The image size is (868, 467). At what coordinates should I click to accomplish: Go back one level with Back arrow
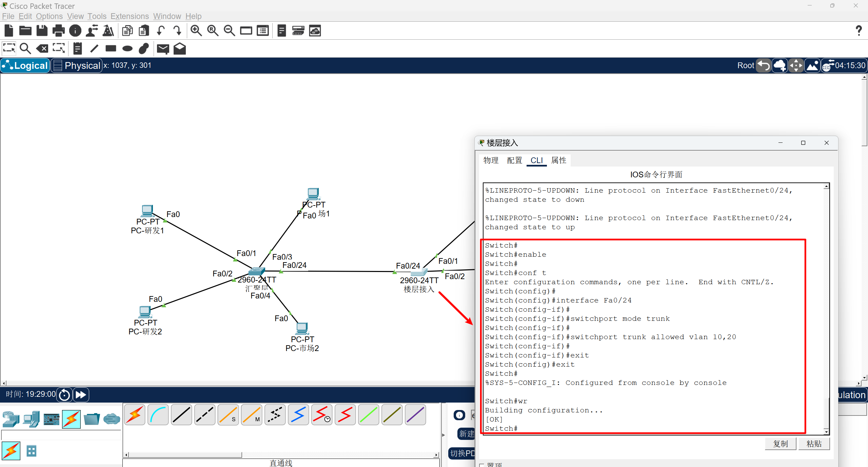pyautogui.click(x=764, y=65)
